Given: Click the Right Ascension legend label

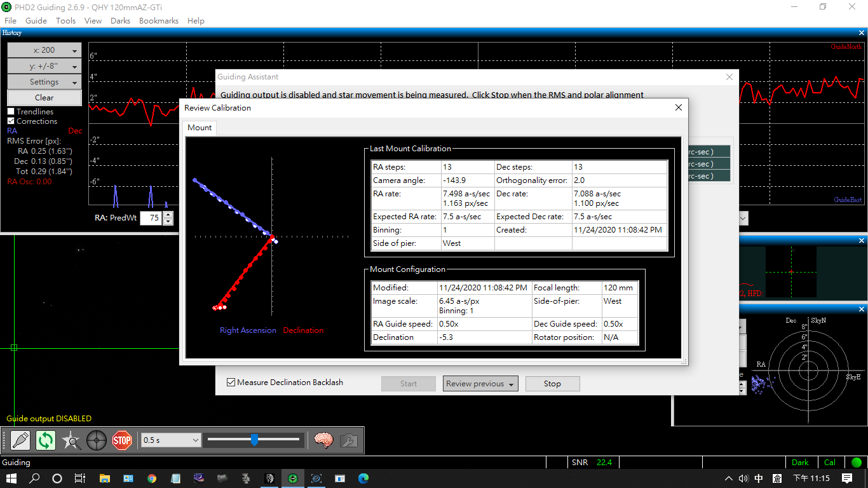Looking at the screenshot, I should click(x=248, y=330).
